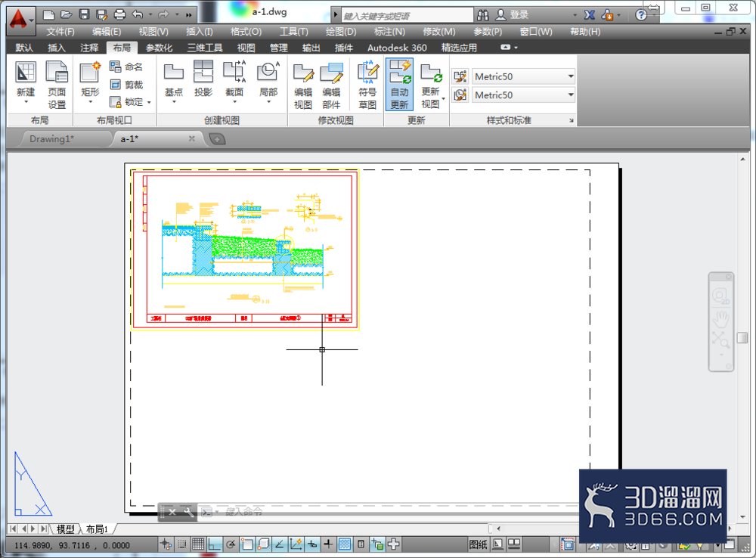Select the 布局1 layout tab
756x558 pixels.
(97, 529)
